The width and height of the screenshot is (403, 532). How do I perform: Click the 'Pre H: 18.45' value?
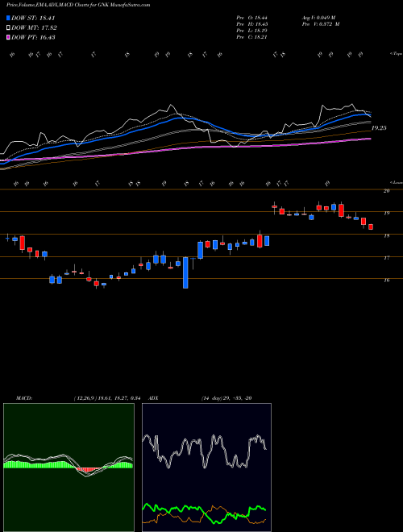coord(252,24)
